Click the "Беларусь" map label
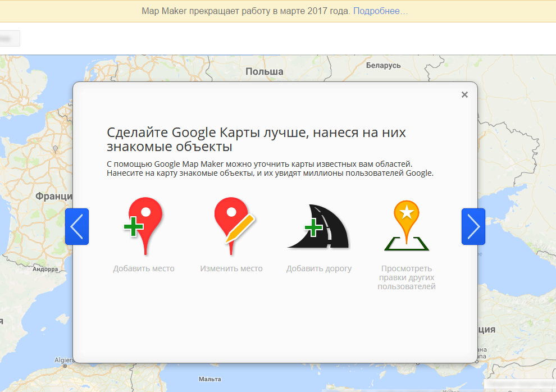556x392 pixels. pos(384,66)
